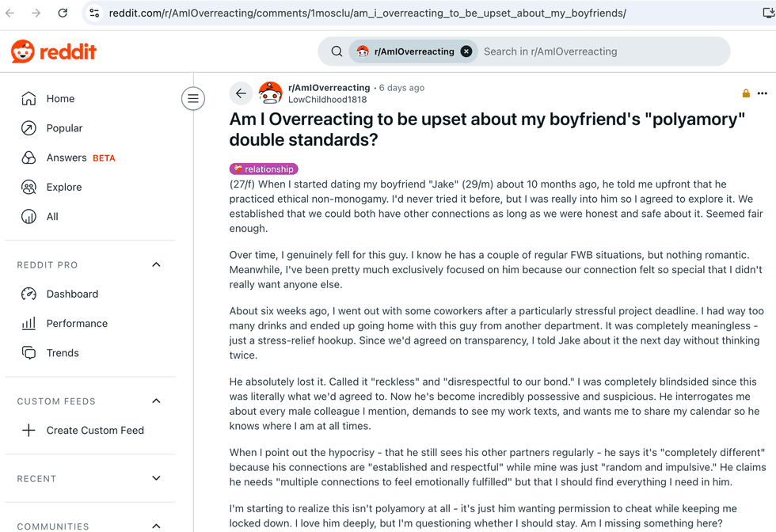776x532 pixels.
Task: Click the relationship flair tag
Action: point(264,169)
